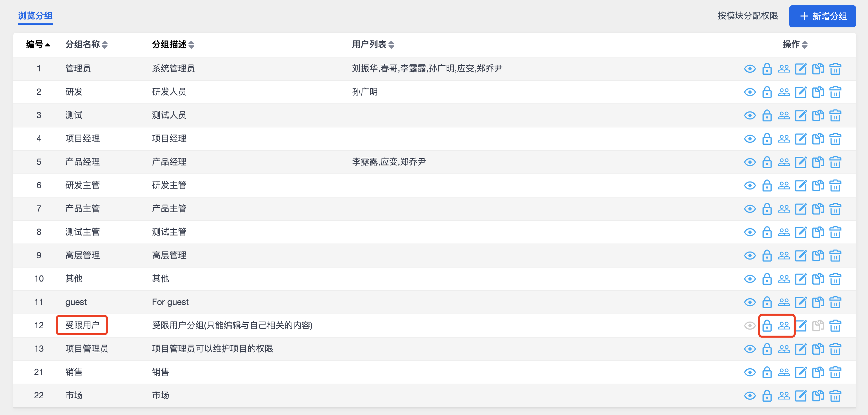
Task: Click the copy icon for 项目经理 group
Action: point(818,138)
